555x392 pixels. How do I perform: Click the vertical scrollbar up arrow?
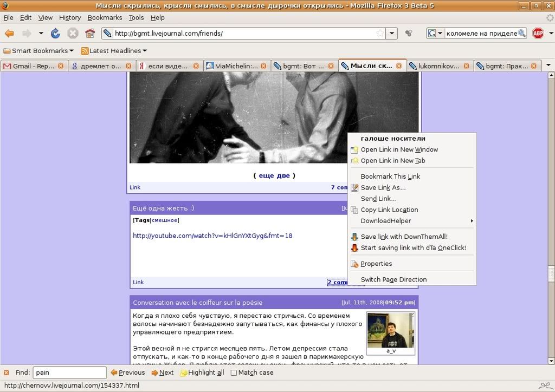(551, 75)
